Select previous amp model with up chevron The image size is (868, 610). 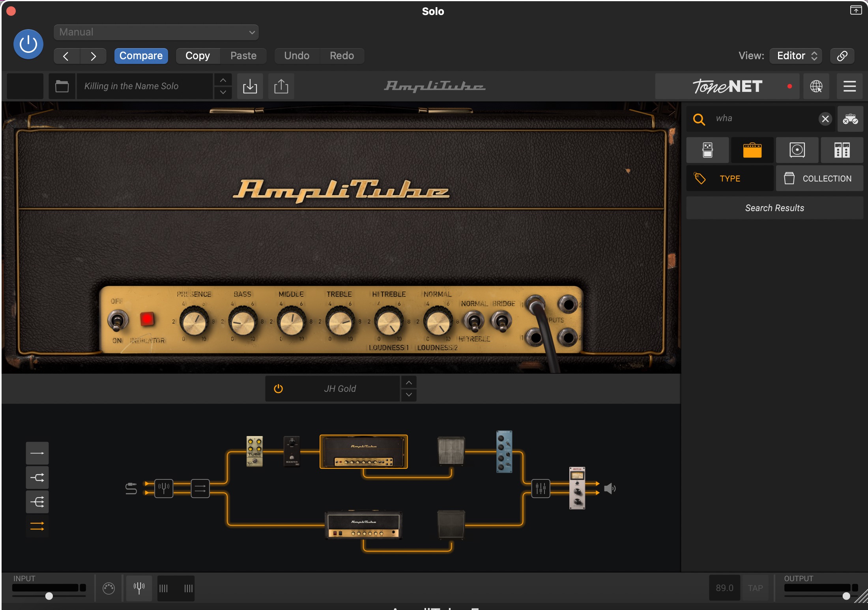pos(409,383)
